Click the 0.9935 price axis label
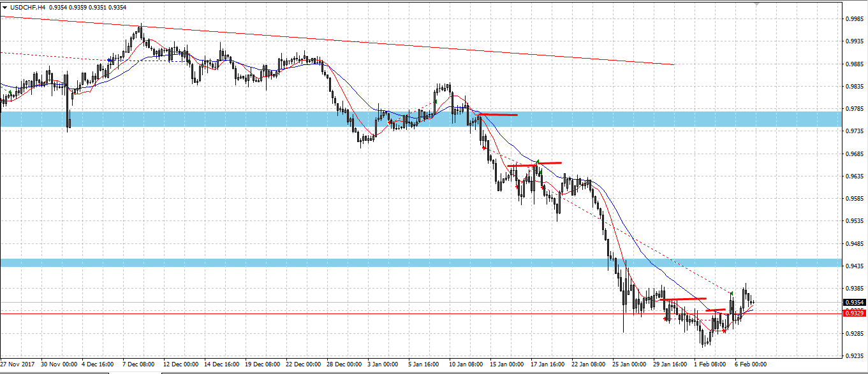 pyautogui.click(x=855, y=41)
